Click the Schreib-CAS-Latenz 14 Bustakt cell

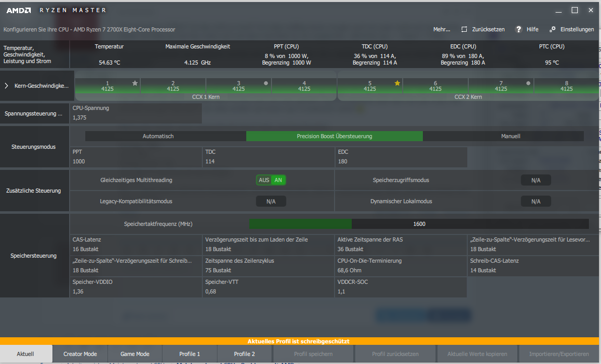(533, 266)
